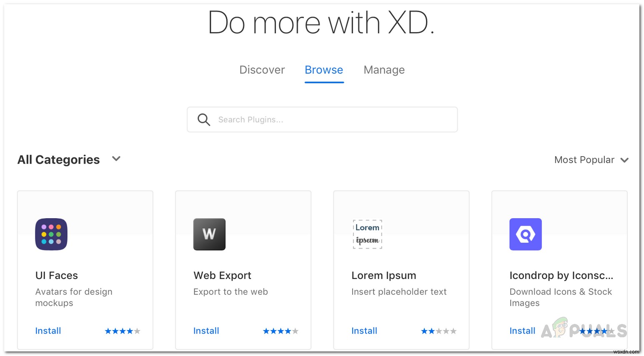Image resolution: width=644 pixels, height=356 pixels.
Task: Click 'Avatars for design mockups' description
Action: [74, 297]
